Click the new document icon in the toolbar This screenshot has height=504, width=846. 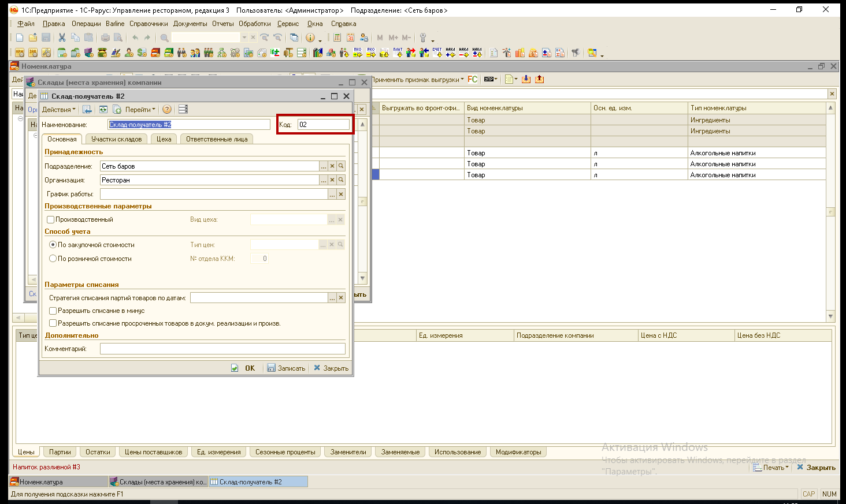[x=20, y=38]
